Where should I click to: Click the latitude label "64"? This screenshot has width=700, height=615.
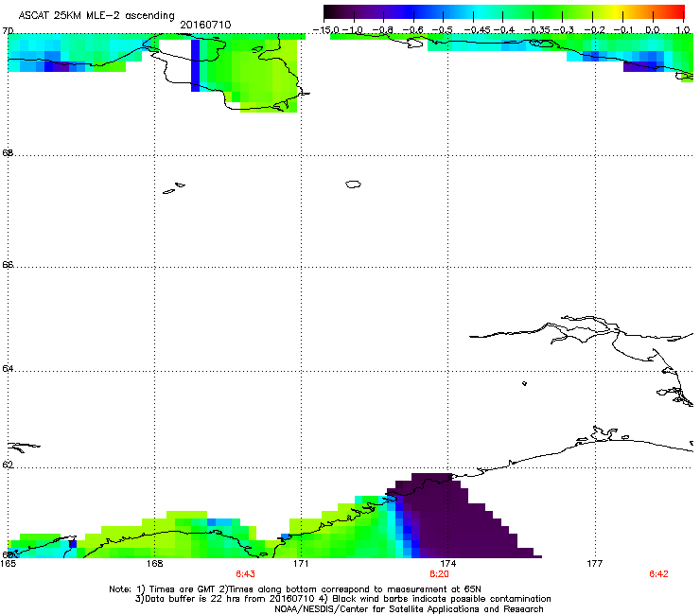point(8,369)
